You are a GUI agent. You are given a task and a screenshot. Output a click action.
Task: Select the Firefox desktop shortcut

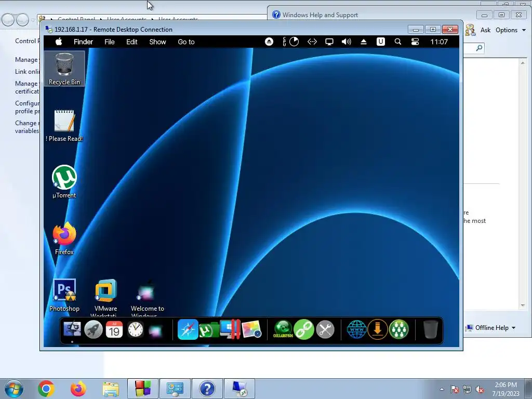pos(64,238)
